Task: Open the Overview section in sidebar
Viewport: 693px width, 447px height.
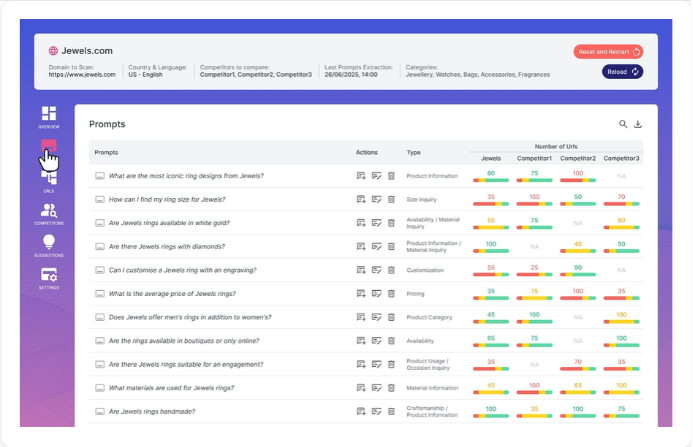Action: point(49,116)
